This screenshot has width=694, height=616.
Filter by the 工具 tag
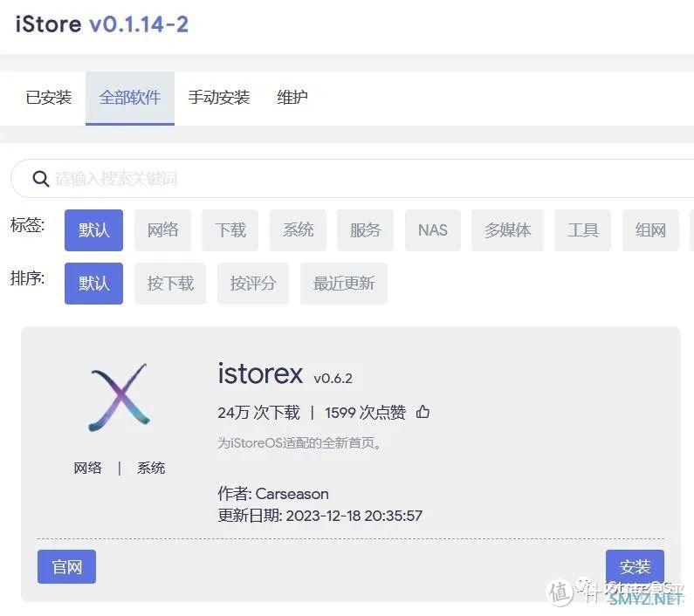pos(583,230)
